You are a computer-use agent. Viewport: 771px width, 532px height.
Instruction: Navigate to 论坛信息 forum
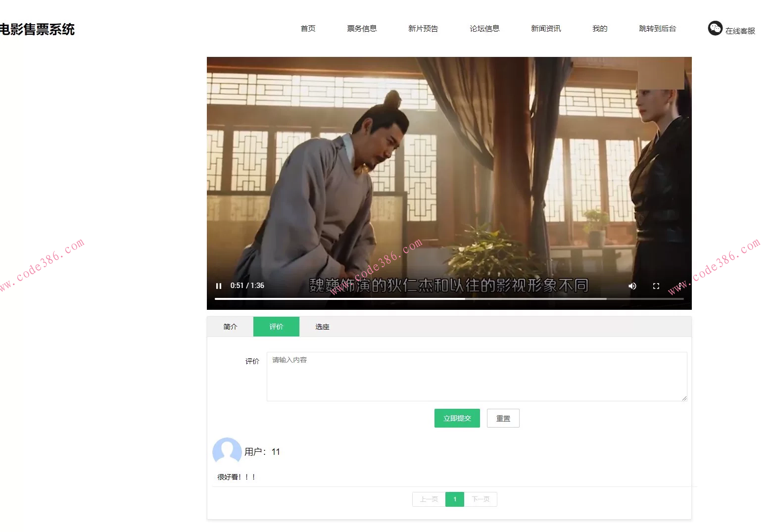coord(484,29)
